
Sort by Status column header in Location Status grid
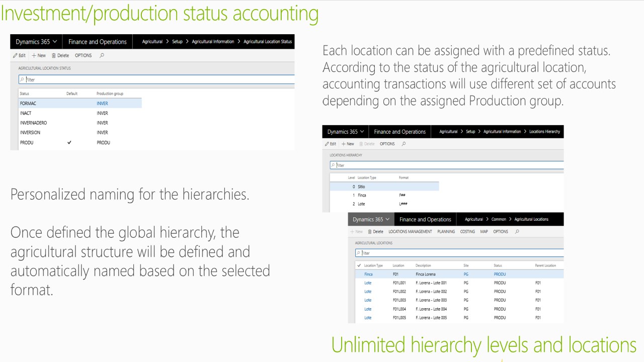coord(24,94)
